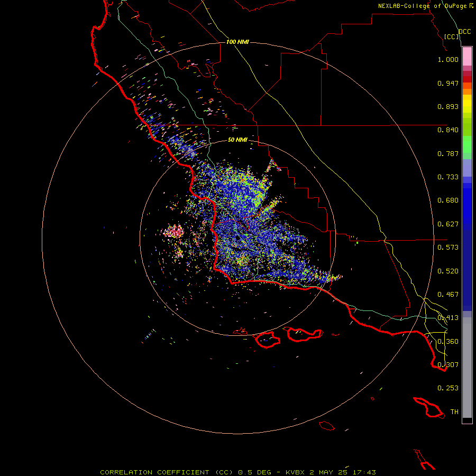Pick the pink segment of the color bar
Viewport: 476px width, 476px height.
(467, 57)
